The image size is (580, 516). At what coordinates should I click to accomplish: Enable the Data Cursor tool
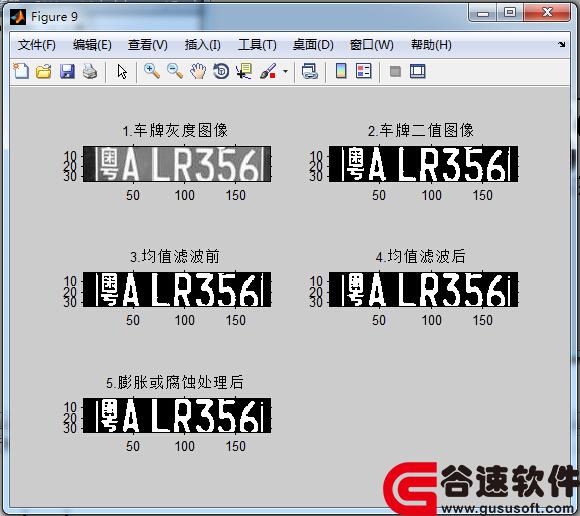[244, 71]
